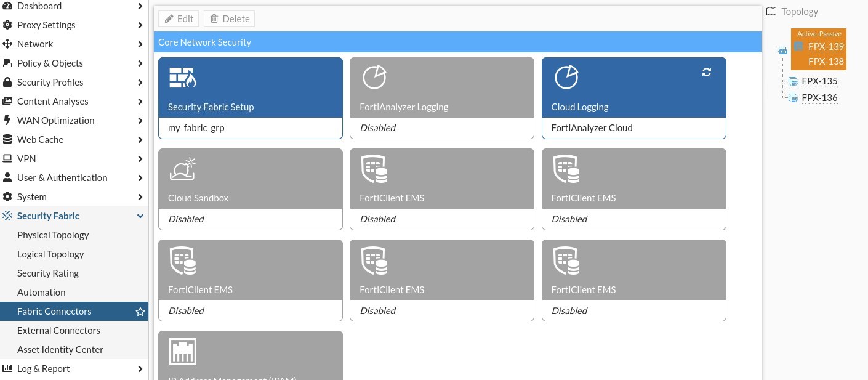This screenshot has height=380, width=868.
Task: Collapse the Security Fabric menu
Action: 140,216
